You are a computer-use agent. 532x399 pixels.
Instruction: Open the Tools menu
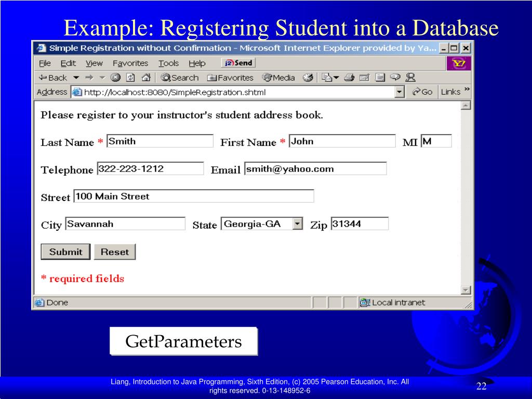(168, 63)
